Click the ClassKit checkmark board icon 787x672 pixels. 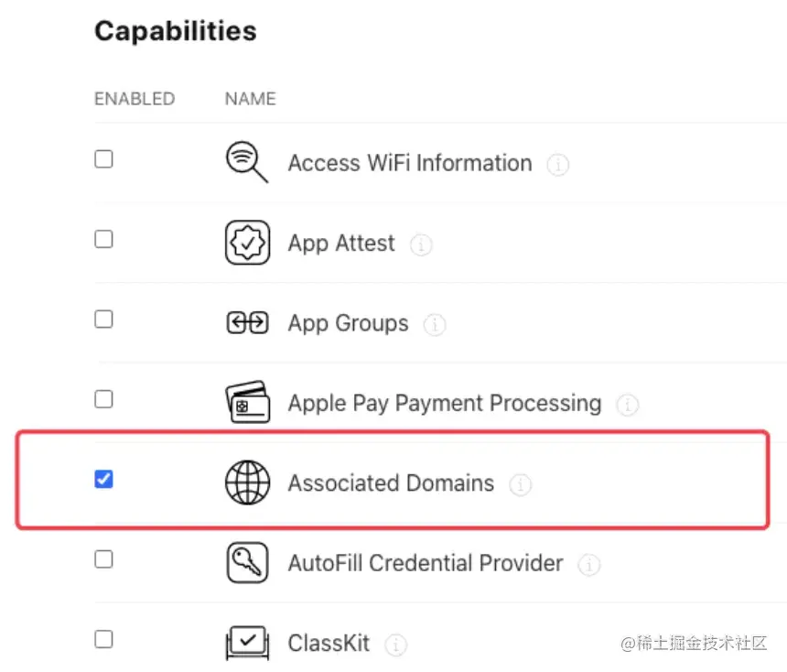[x=247, y=642]
